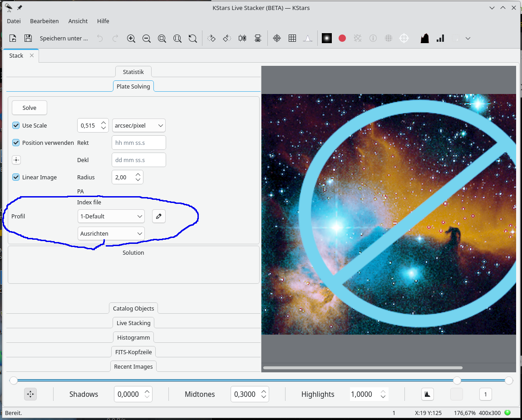522x420 pixels.
Task: Click the rotate left toolbar icon
Action: click(193, 38)
